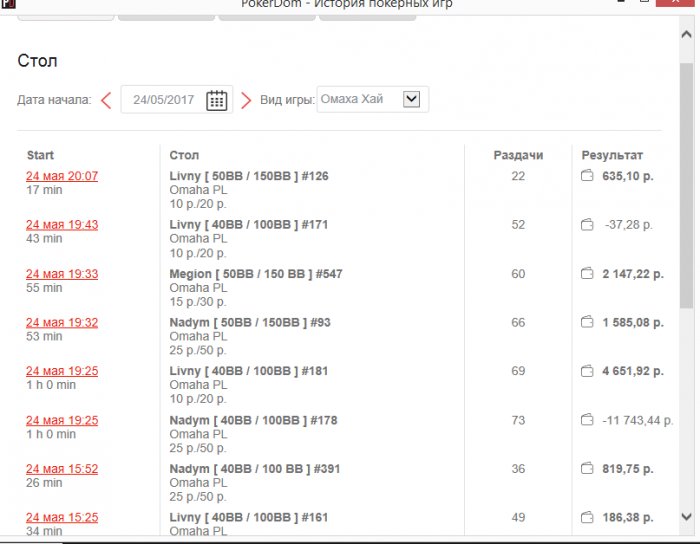Go to next date with right red arrow

246,100
